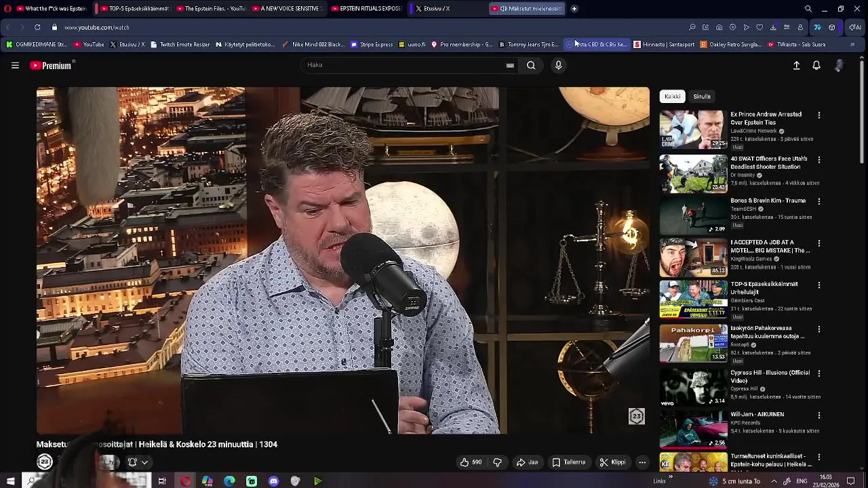Open Microsoft Edge from the taskbar
The image size is (868, 488).
(229, 481)
